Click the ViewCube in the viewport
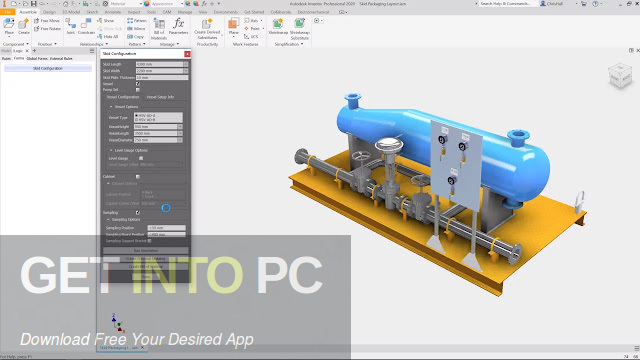Image resolution: width=640 pixels, height=360 pixels. (620, 75)
